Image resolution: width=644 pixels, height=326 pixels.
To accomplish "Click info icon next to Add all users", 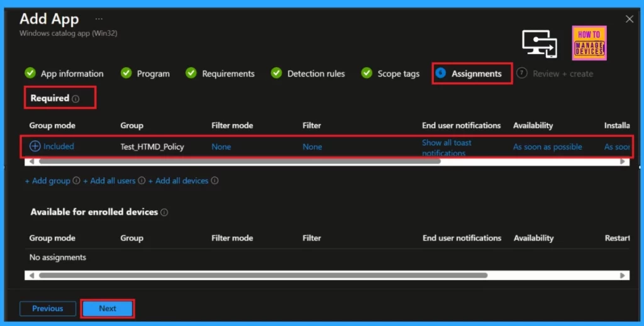I will pos(142,181).
